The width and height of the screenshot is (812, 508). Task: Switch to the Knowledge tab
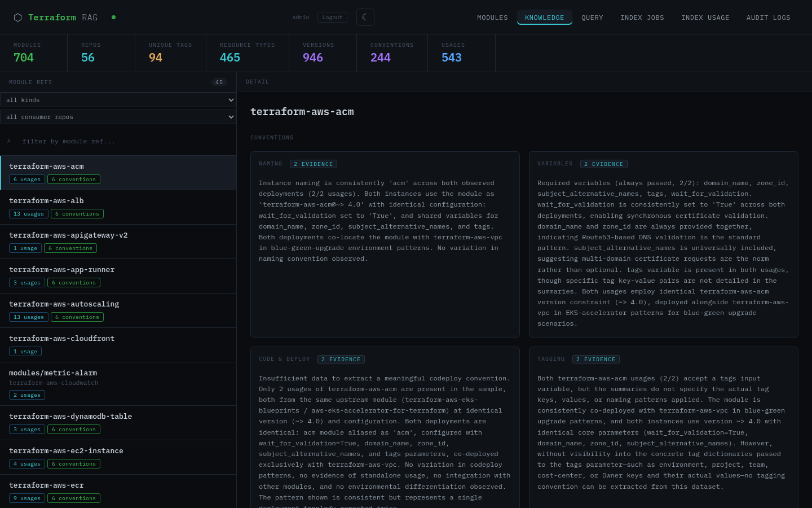(x=545, y=17)
